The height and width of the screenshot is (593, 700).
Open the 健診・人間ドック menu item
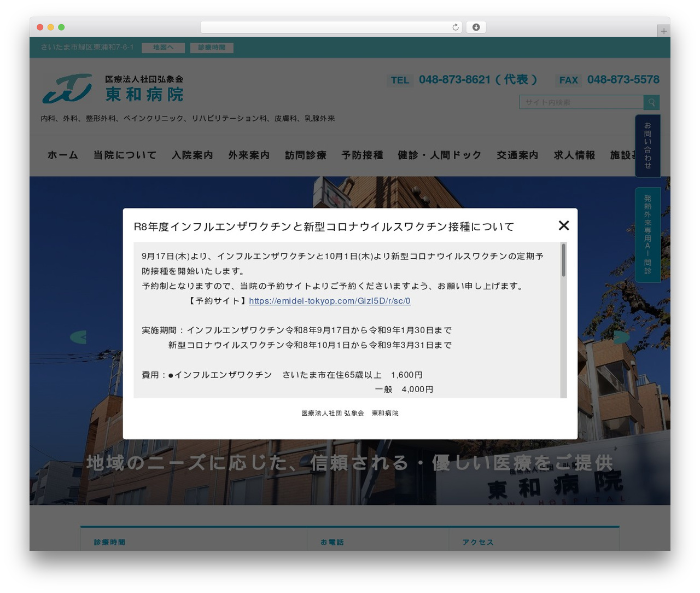click(440, 155)
